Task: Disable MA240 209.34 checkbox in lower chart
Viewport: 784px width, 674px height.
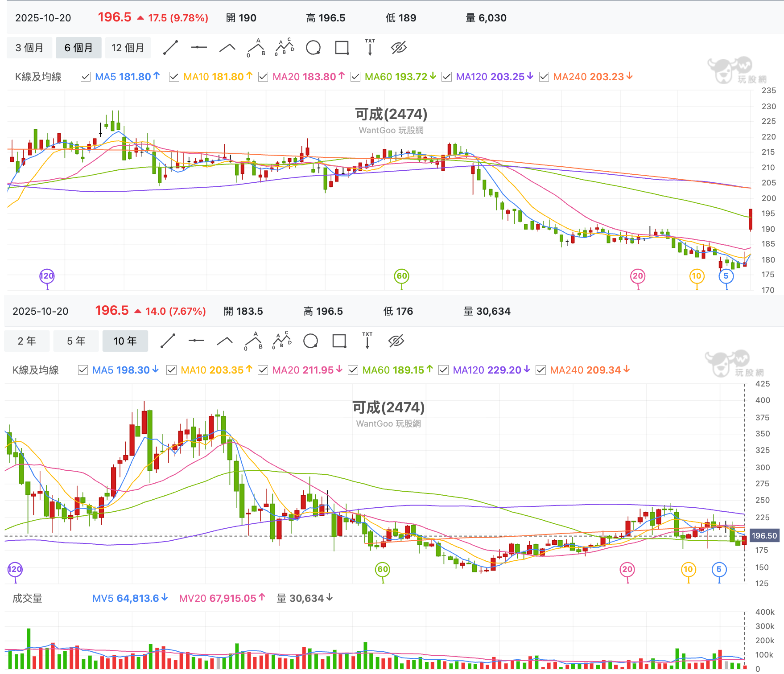Action: click(541, 370)
